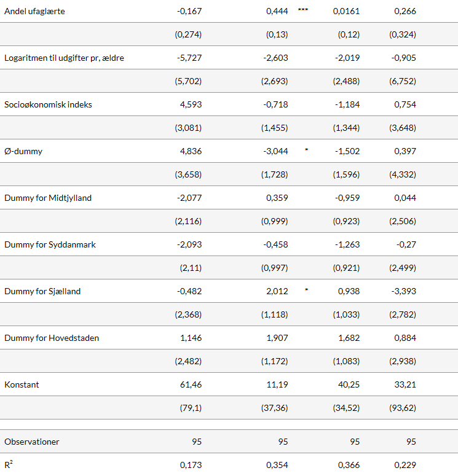
Task: Click the 'Socioøkonomisk indeks' row label
Action: coord(48,104)
